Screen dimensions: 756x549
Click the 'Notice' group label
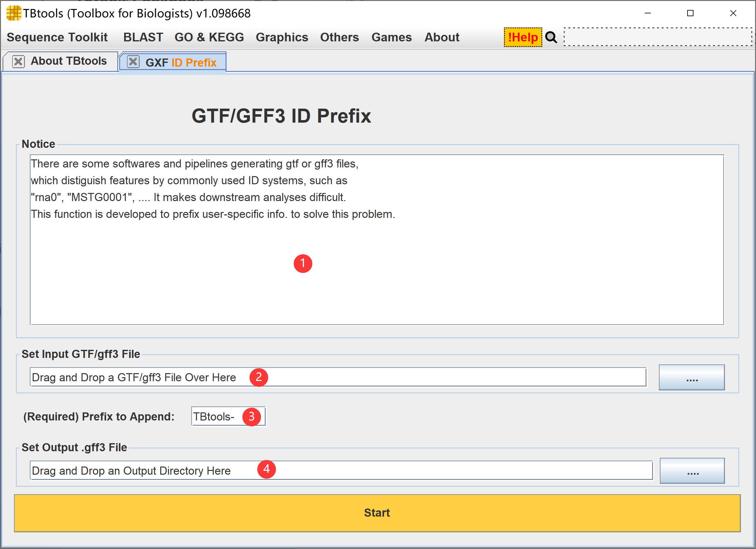pos(38,144)
